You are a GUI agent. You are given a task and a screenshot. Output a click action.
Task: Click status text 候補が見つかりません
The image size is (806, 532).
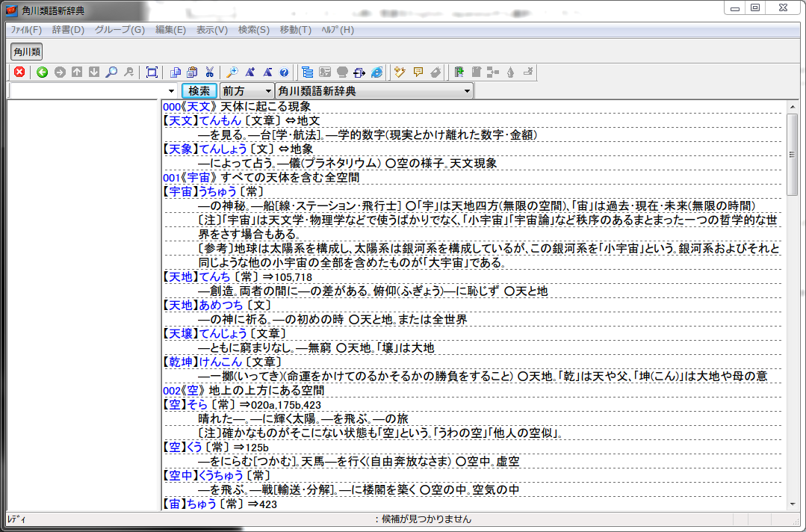click(427, 519)
